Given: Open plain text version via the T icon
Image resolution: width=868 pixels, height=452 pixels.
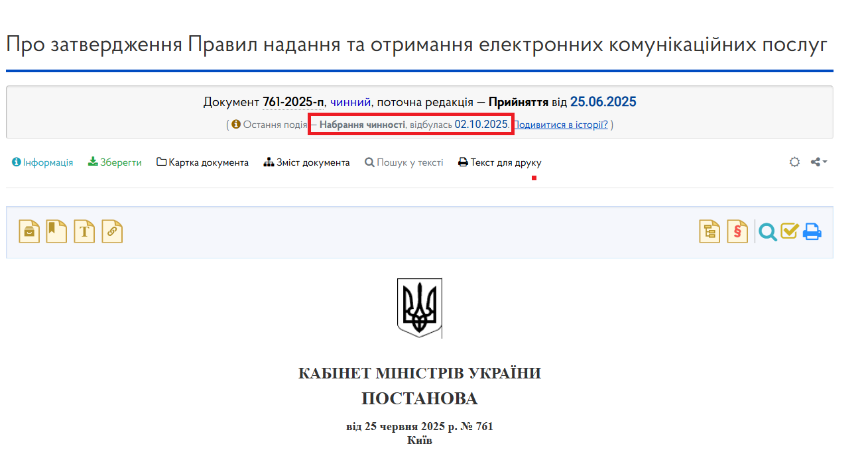Looking at the screenshot, I should point(84,231).
